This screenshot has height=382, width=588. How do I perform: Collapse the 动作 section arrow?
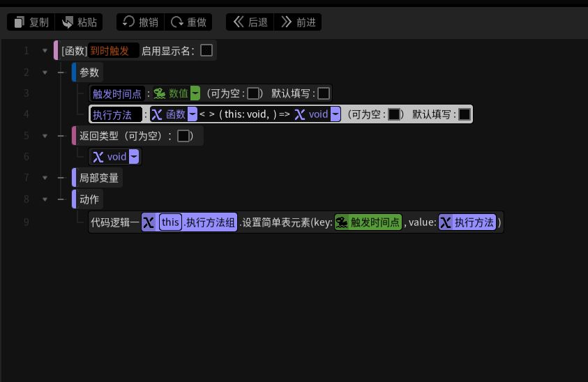click(x=45, y=199)
